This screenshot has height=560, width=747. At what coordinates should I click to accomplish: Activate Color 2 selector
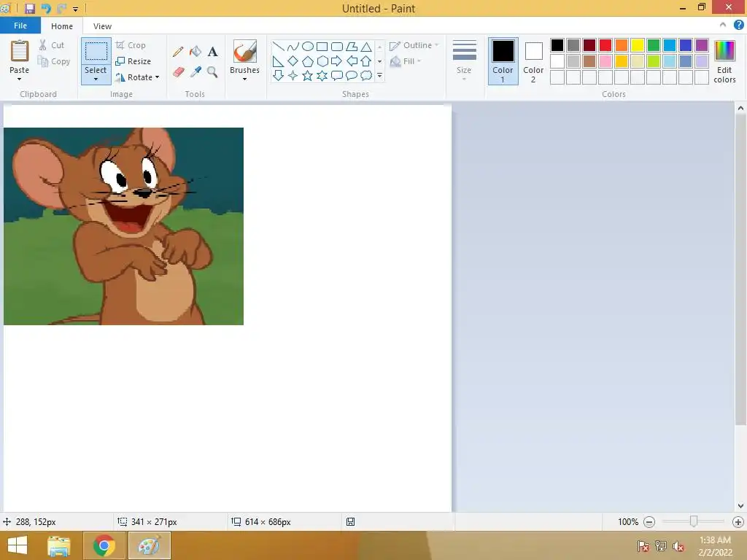click(533, 61)
